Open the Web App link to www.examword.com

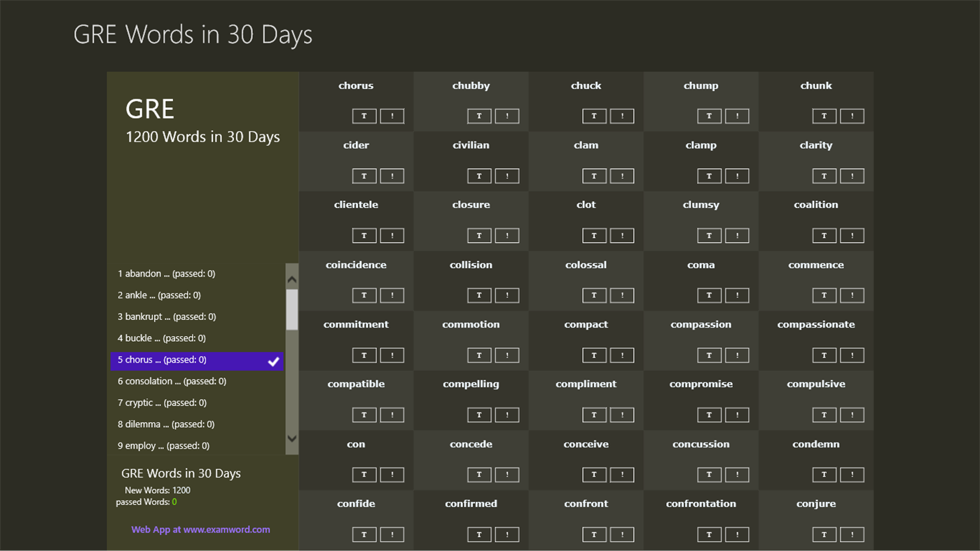click(200, 529)
